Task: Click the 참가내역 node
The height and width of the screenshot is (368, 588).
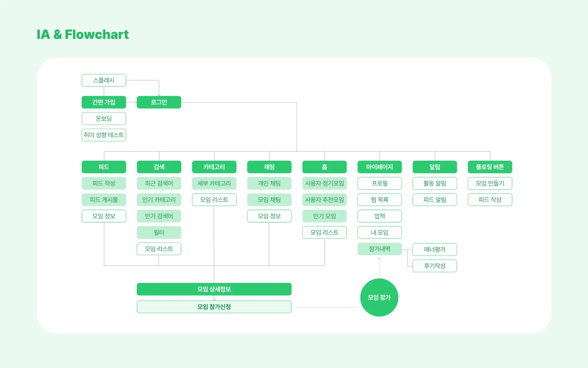Action: pos(379,249)
